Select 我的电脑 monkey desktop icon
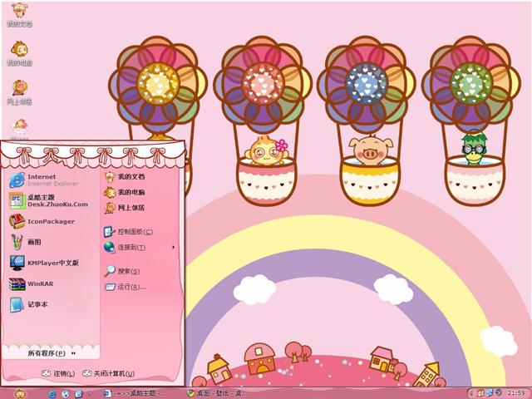Image resolution: width=532 pixels, height=399 pixels. 20,53
